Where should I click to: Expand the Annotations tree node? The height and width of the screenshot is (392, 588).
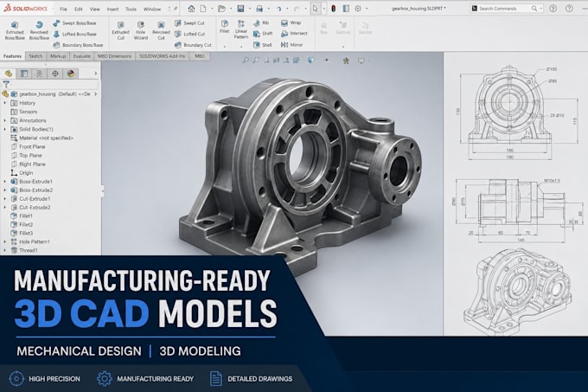(5, 120)
